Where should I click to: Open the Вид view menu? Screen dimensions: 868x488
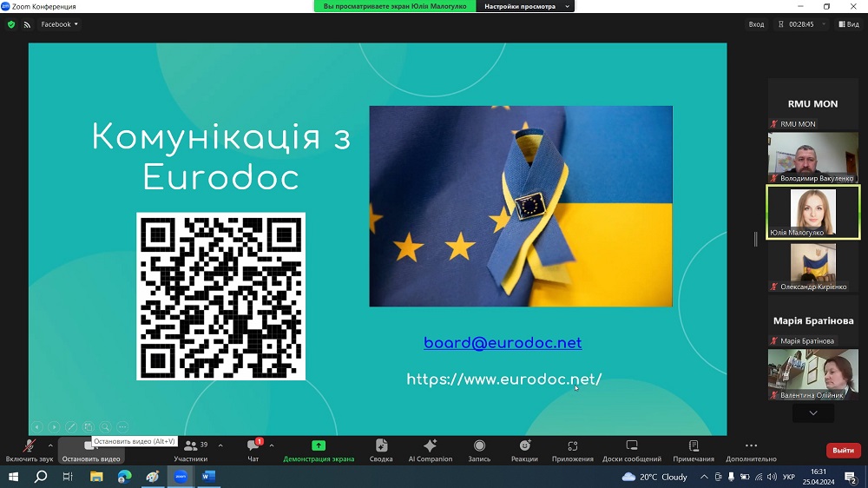tap(847, 24)
